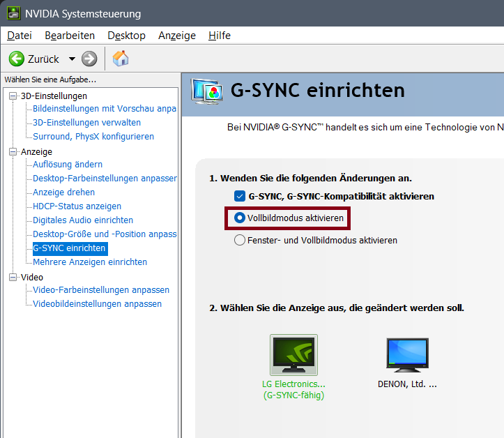The image size is (504, 438).
Task: Go to the home page via house icon
Action: click(121, 59)
